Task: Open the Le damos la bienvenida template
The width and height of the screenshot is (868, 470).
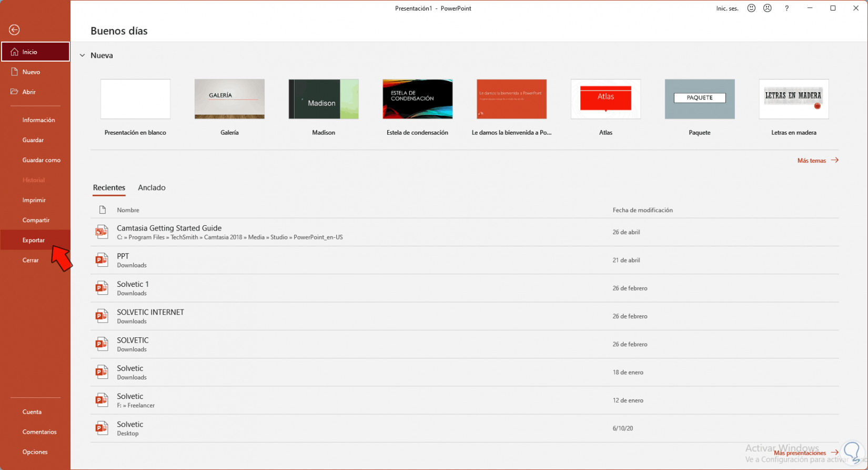Action: point(511,99)
